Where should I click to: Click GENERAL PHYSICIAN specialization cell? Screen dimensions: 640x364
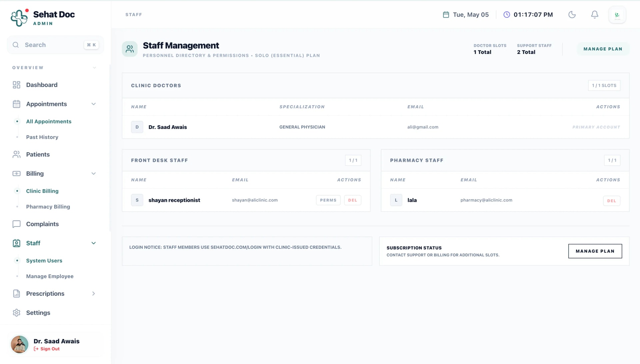click(302, 127)
